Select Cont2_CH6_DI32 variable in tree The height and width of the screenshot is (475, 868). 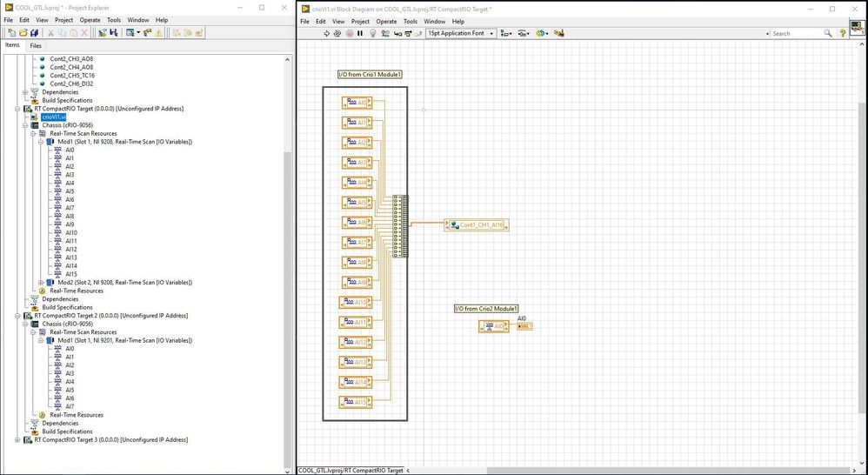pyautogui.click(x=71, y=84)
